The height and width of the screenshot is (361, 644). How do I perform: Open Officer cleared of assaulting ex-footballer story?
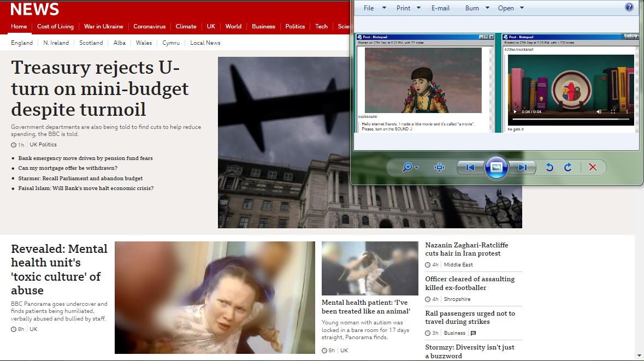click(x=470, y=283)
